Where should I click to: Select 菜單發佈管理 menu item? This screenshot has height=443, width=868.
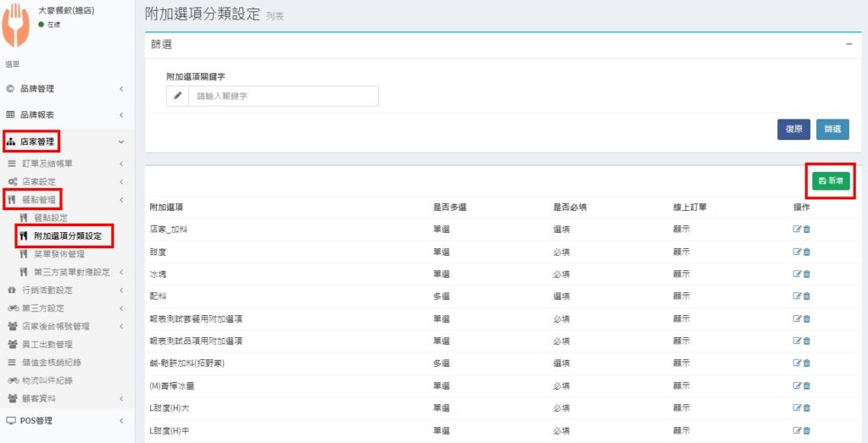[58, 254]
